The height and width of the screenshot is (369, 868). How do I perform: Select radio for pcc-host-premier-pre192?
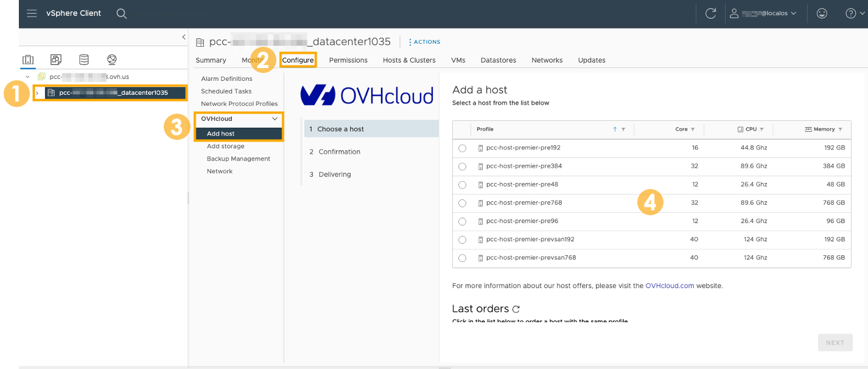(463, 148)
